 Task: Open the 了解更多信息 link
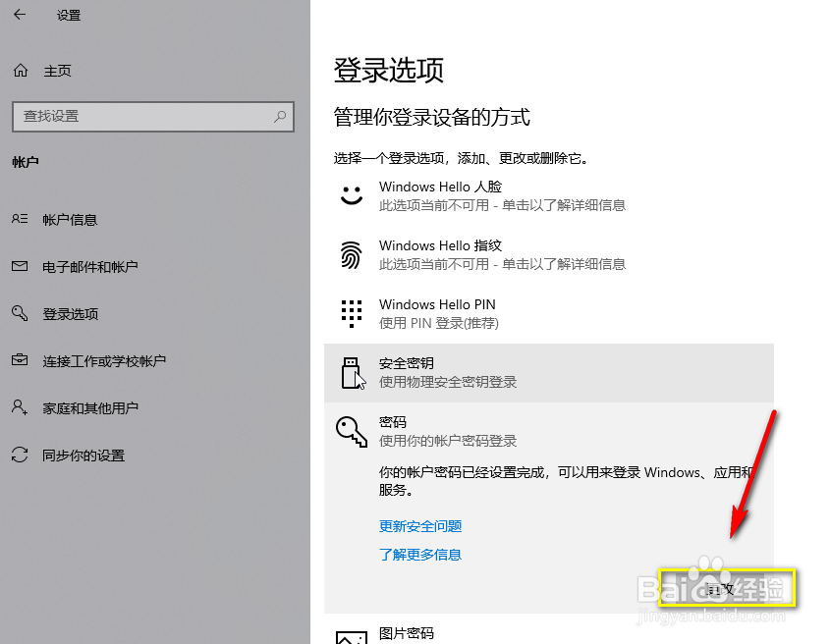tap(420, 555)
